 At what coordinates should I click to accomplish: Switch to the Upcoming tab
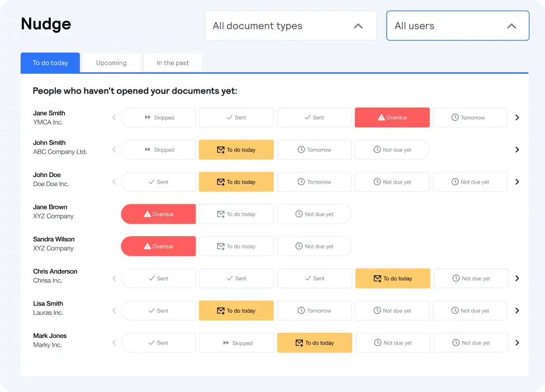pos(111,63)
